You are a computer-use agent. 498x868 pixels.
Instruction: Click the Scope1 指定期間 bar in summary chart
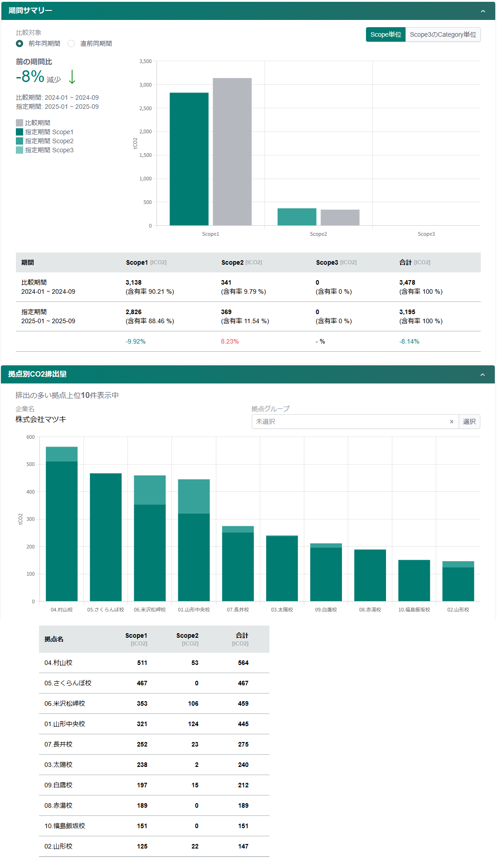(x=189, y=159)
